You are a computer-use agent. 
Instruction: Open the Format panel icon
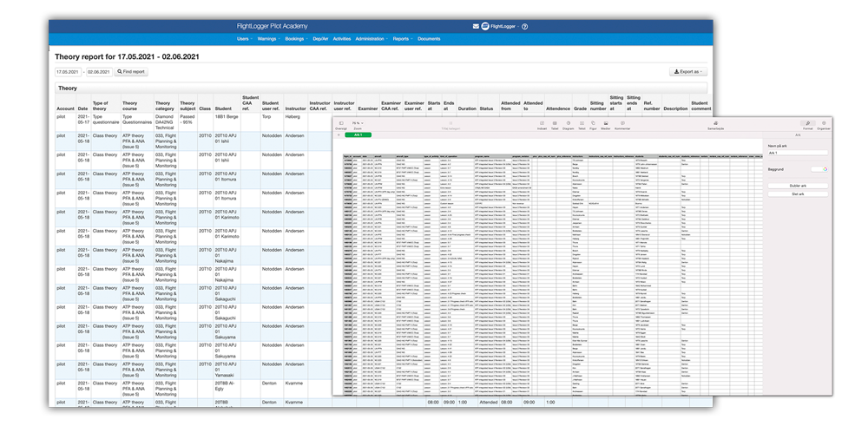[807, 125]
